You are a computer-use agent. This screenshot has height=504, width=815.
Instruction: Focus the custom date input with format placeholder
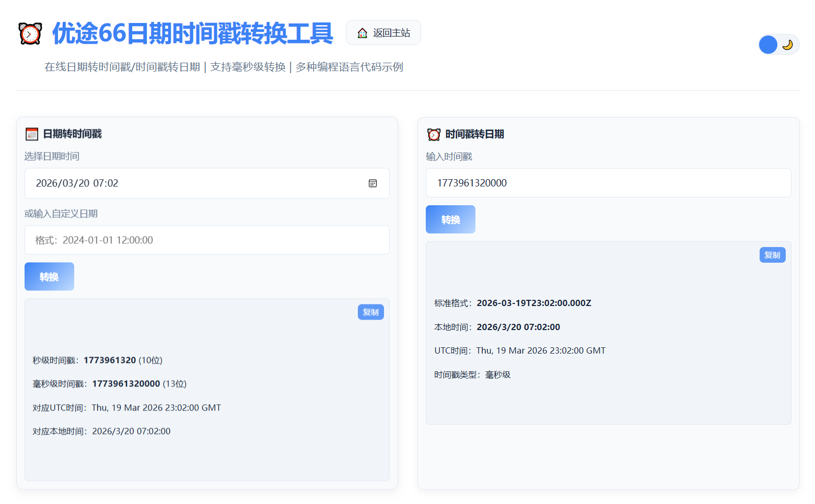tap(207, 240)
